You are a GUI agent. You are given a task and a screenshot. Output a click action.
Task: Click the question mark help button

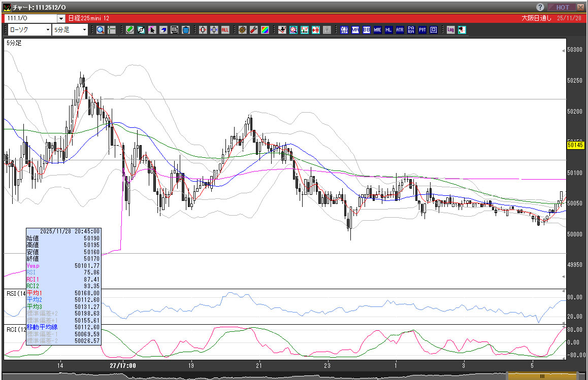coord(540,7)
